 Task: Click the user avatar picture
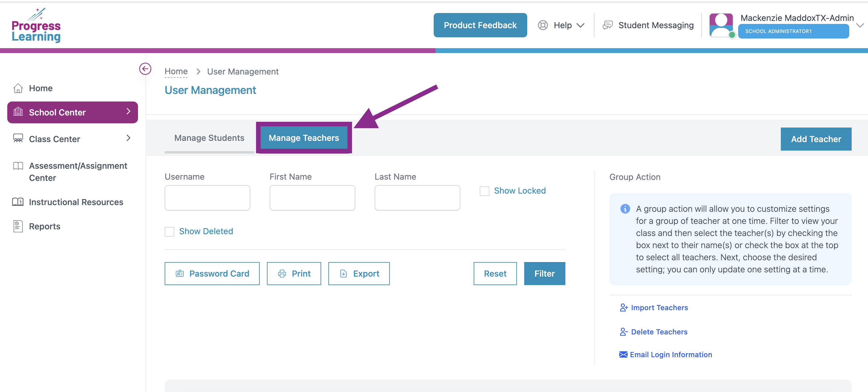721,25
